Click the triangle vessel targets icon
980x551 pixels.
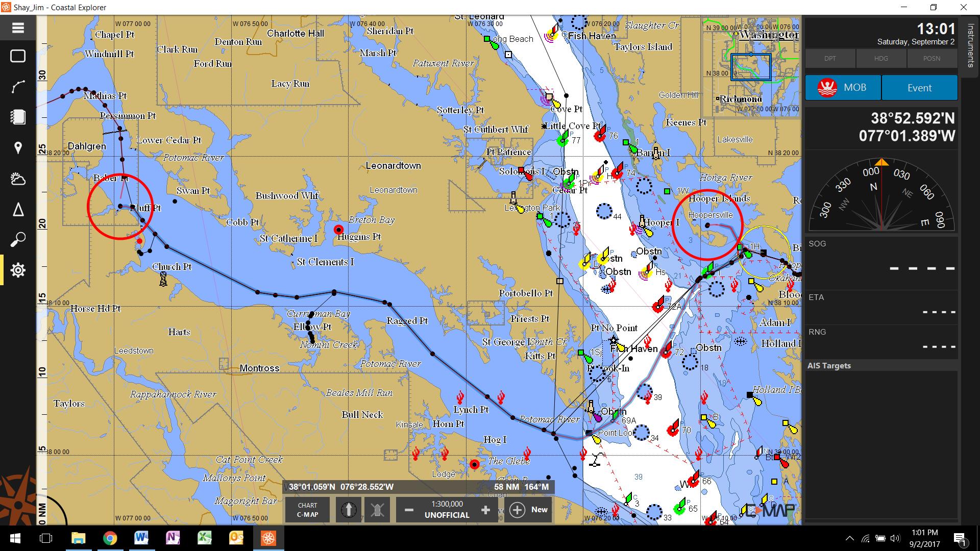pyautogui.click(x=18, y=209)
